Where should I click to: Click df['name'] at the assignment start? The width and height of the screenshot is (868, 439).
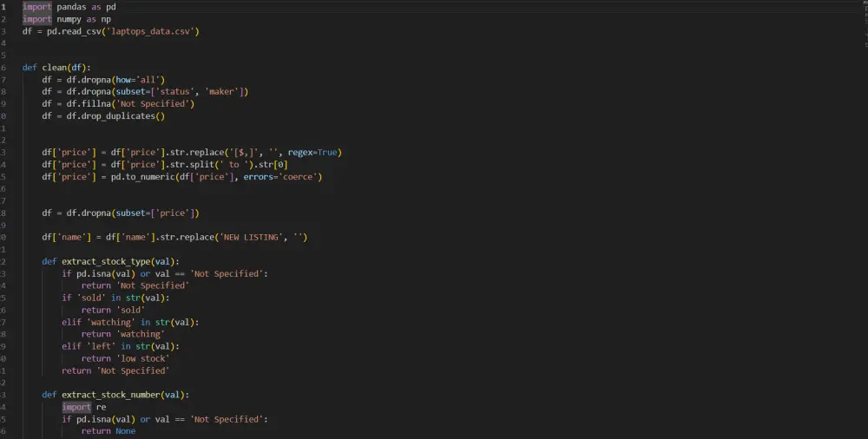coord(67,237)
